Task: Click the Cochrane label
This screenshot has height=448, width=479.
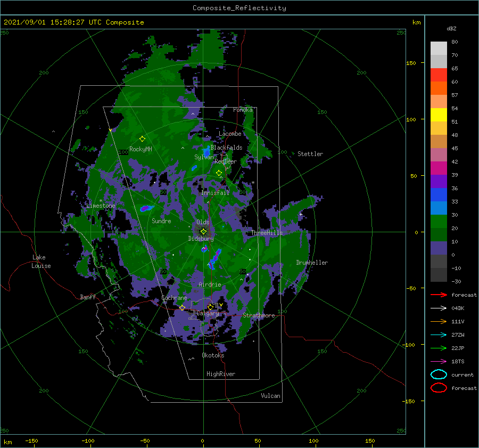Action: pyautogui.click(x=174, y=298)
